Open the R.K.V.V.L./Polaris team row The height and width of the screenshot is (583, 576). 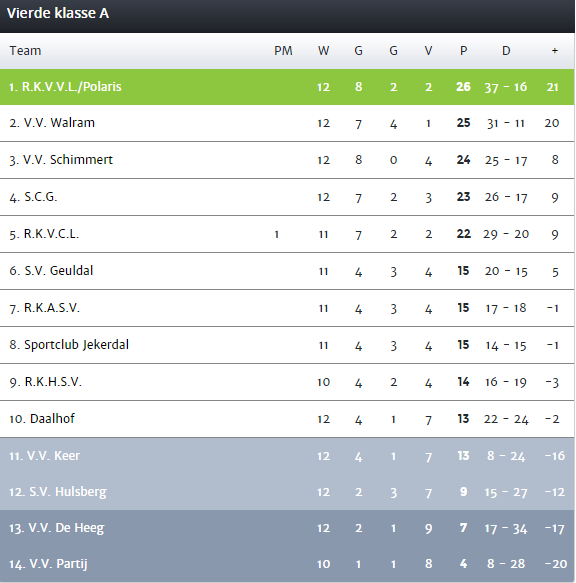click(287, 87)
